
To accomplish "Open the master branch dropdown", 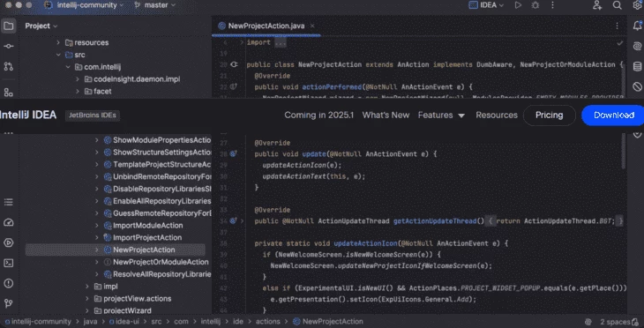I will click(x=155, y=5).
